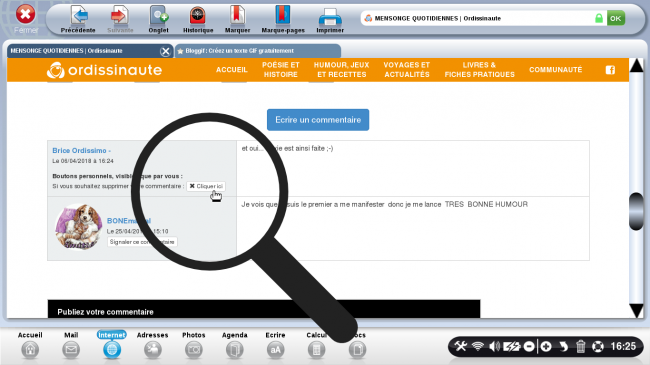Select the Internet application in the dock

(x=112, y=345)
